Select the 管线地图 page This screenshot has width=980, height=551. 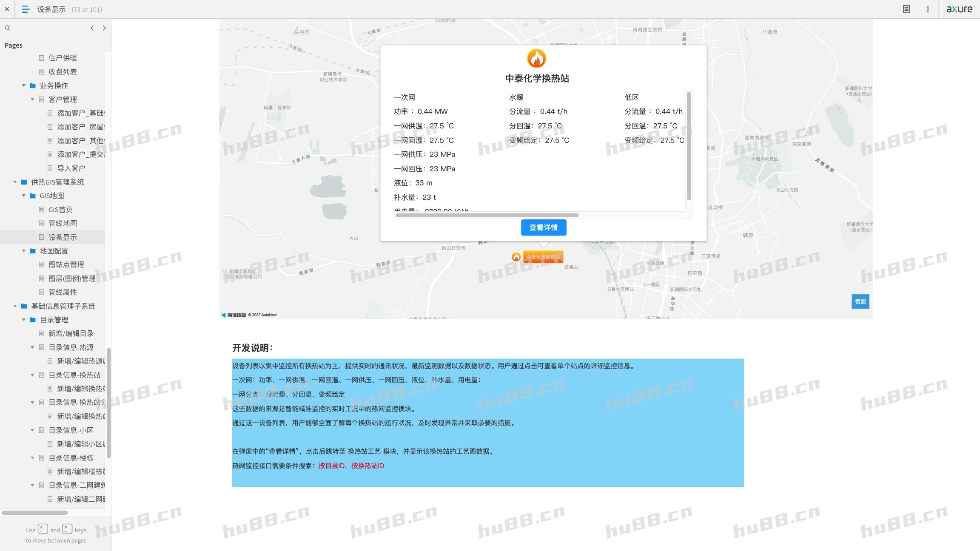(x=63, y=223)
